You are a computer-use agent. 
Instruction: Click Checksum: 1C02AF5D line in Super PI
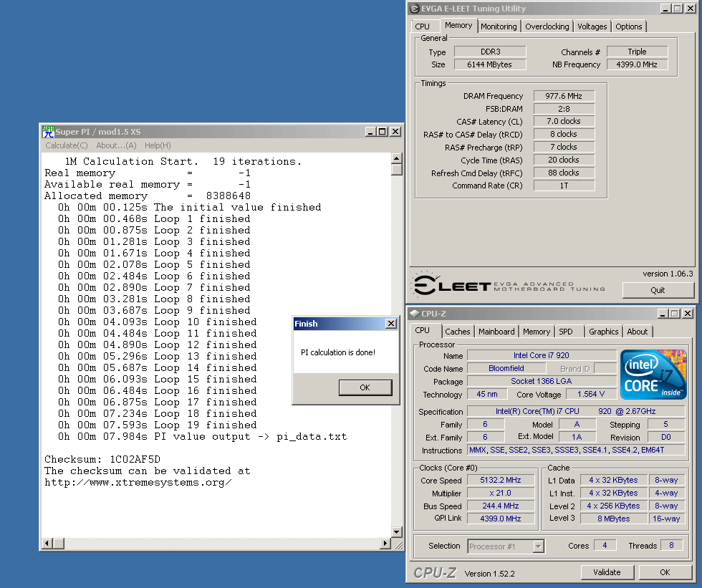tap(102, 460)
